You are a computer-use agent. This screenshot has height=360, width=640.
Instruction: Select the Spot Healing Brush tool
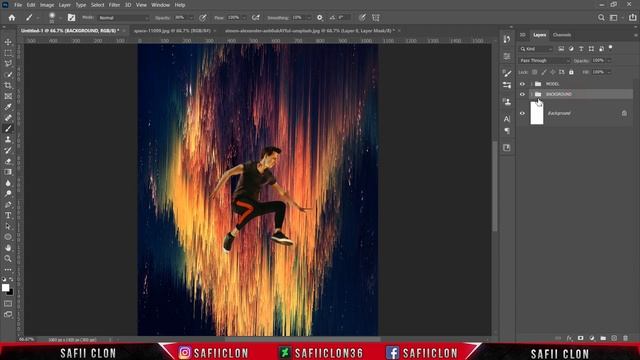8,118
